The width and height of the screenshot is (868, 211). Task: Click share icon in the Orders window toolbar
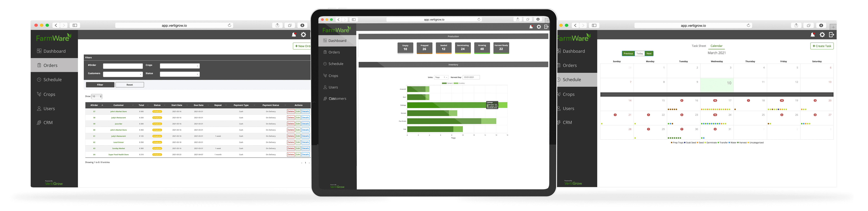(x=277, y=25)
